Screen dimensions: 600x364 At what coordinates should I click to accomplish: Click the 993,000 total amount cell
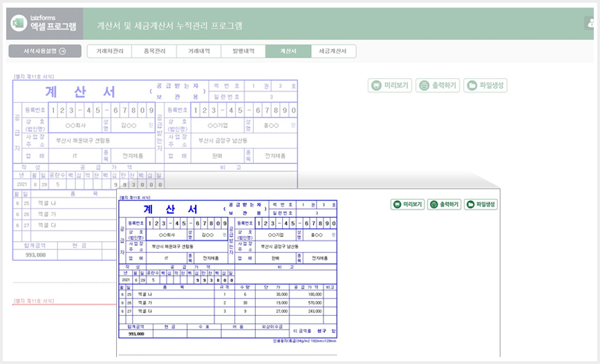point(136,334)
